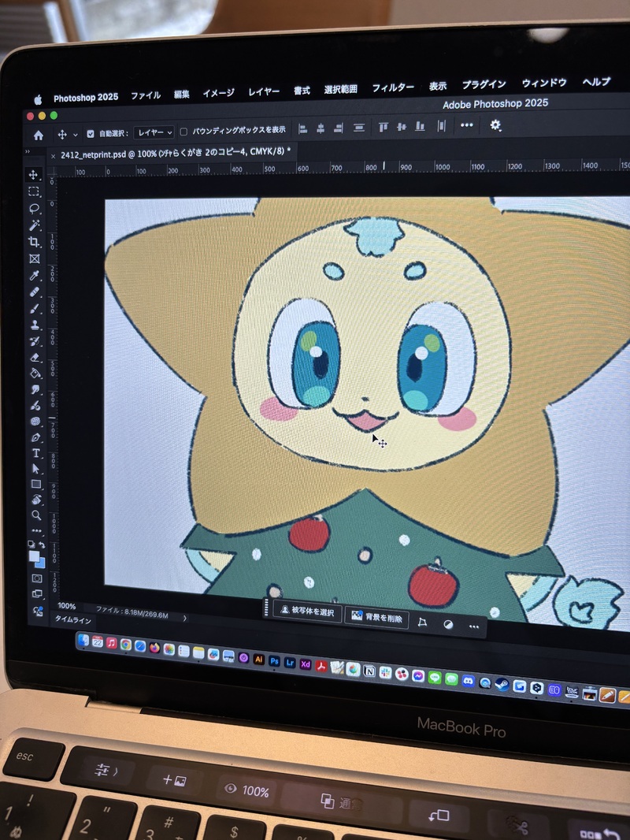Select the Pen tool

click(36, 437)
